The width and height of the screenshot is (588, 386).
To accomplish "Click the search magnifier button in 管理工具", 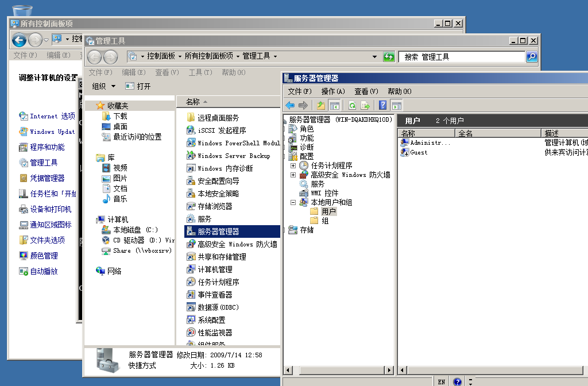I will (532, 57).
